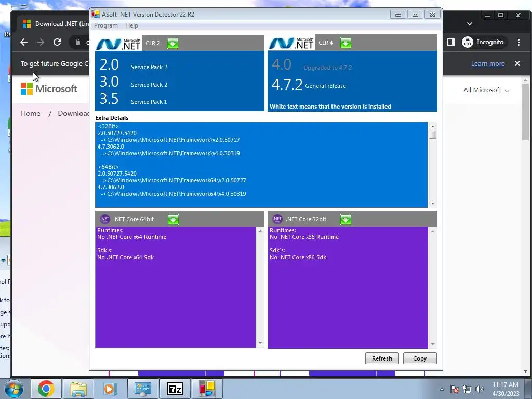Open the Program menu
This screenshot has width=532, height=399.
coord(106,25)
